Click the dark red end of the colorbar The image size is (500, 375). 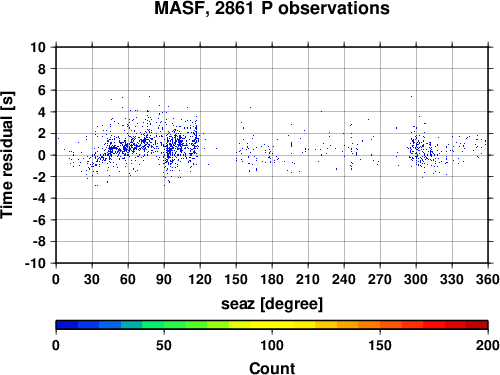click(477, 325)
